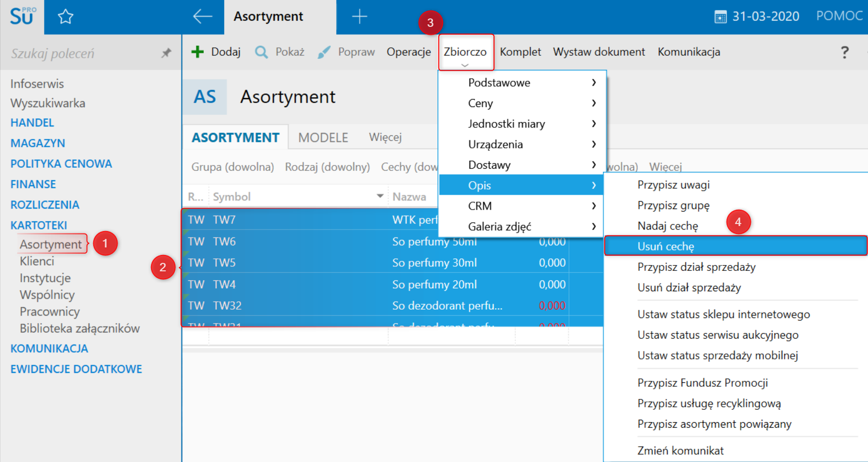Open the Operacje toolbar menu

click(x=409, y=52)
